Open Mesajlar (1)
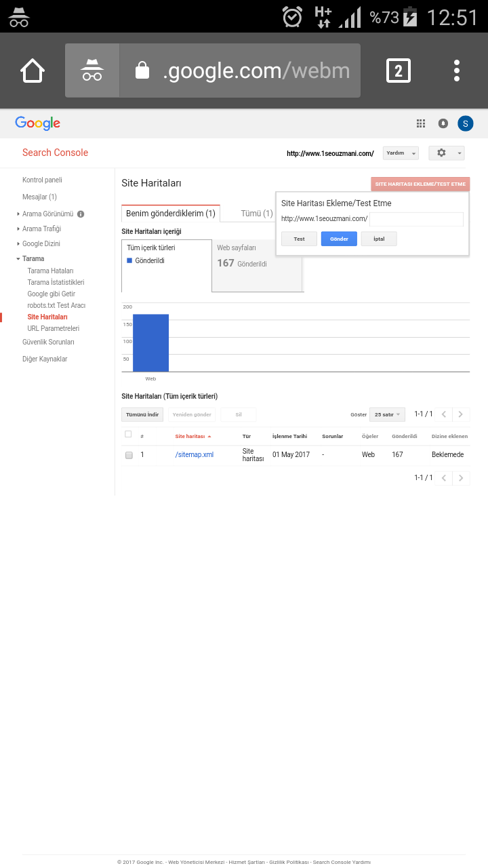488x868 pixels. pos(39,197)
